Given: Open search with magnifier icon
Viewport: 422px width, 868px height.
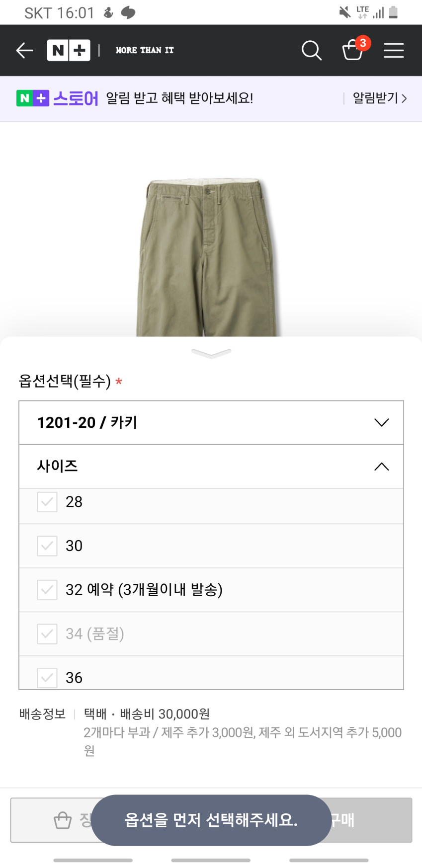Looking at the screenshot, I should (312, 50).
